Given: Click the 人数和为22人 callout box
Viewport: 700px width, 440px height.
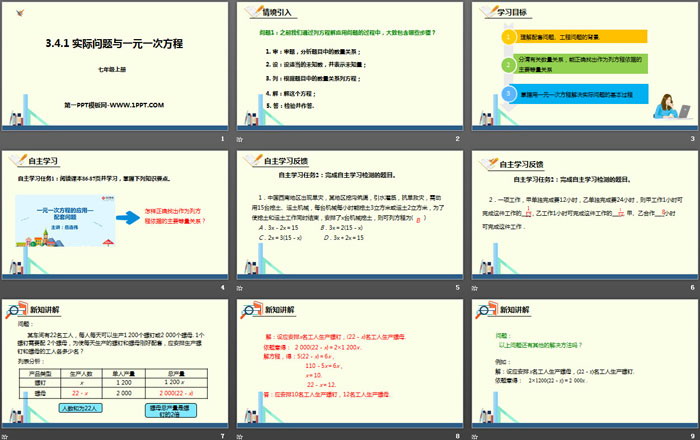Looking at the screenshot, I should pyautogui.click(x=82, y=408).
